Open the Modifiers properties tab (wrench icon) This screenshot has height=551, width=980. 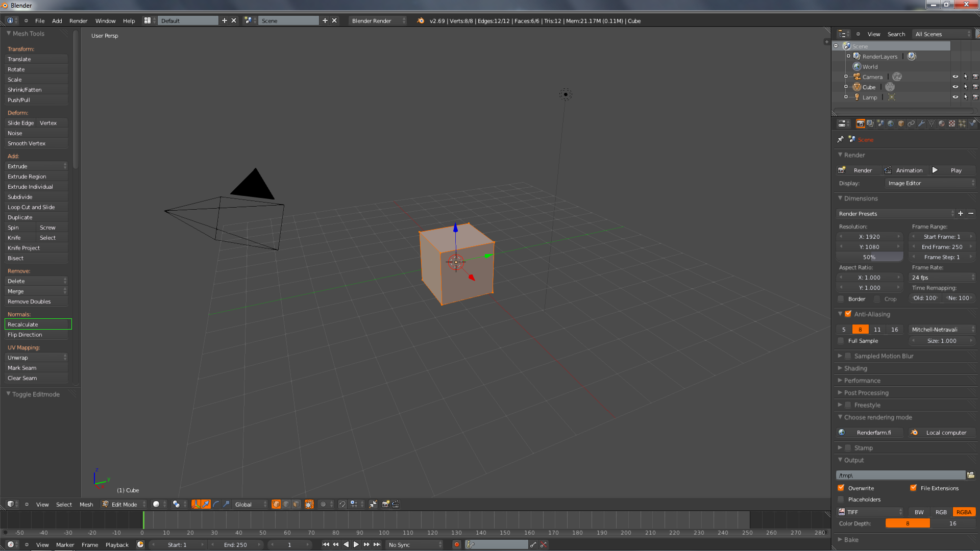[x=921, y=123]
